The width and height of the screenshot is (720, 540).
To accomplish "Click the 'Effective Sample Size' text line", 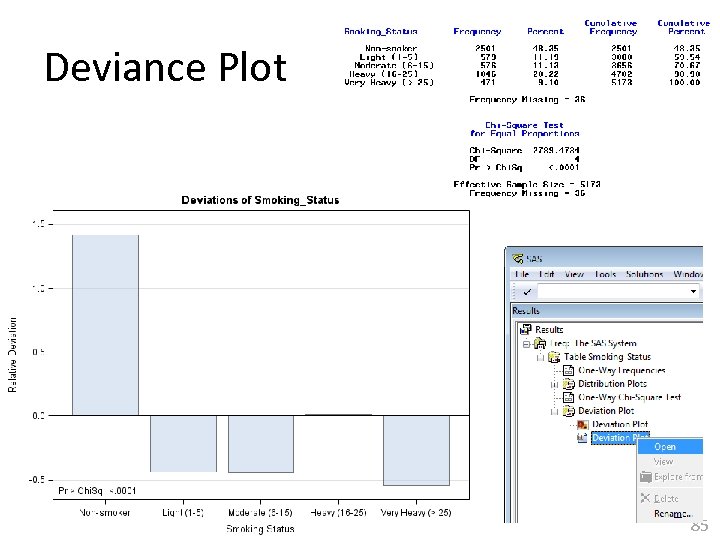I will pos(527,184).
